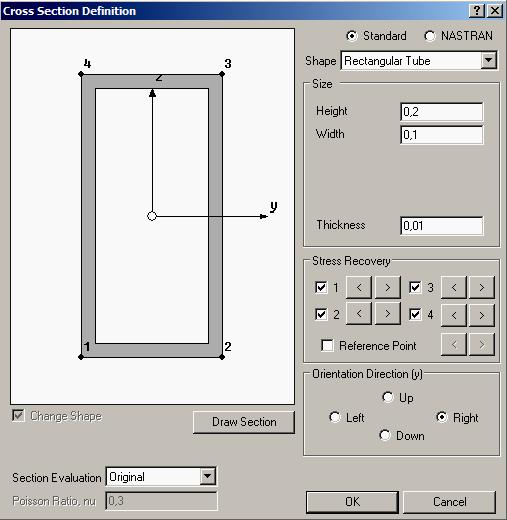Set orientation direction to Left
The height and width of the screenshot is (520, 507).
pyautogui.click(x=335, y=417)
